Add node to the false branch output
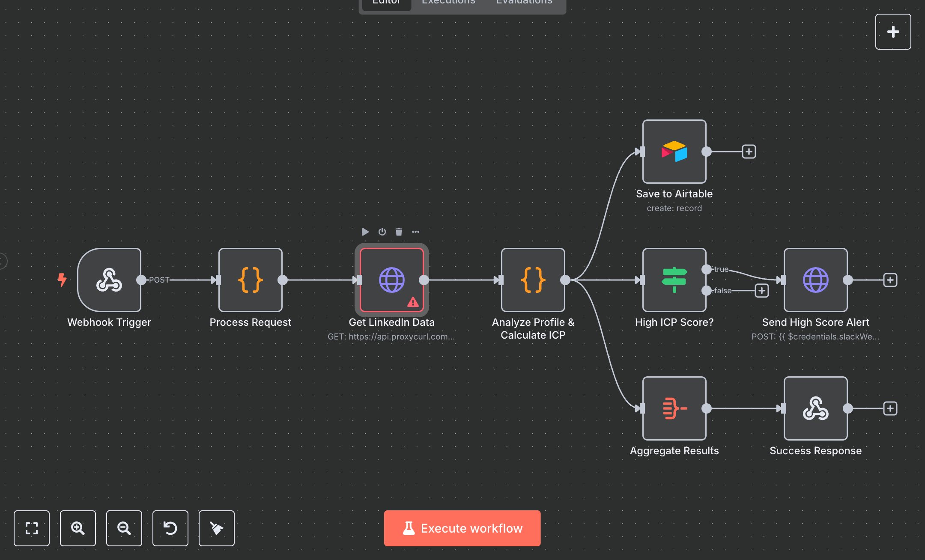Image resolution: width=925 pixels, height=560 pixels. 762,290
